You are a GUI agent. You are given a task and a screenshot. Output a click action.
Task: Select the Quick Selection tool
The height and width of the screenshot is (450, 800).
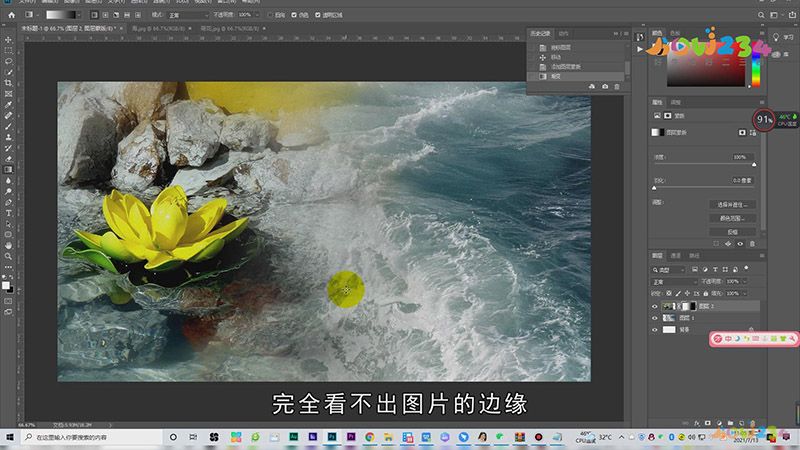tap(8, 72)
